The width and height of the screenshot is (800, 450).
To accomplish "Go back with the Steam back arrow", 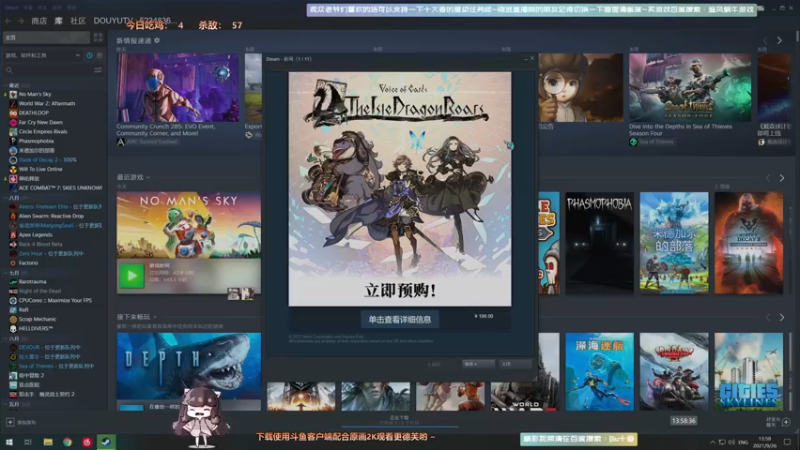I will point(8,21).
